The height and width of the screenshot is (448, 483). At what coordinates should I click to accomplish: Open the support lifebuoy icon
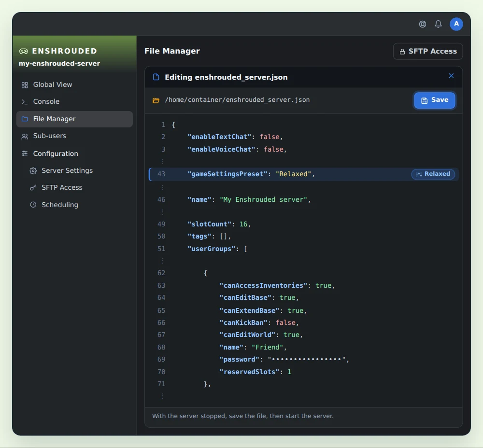click(x=422, y=24)
